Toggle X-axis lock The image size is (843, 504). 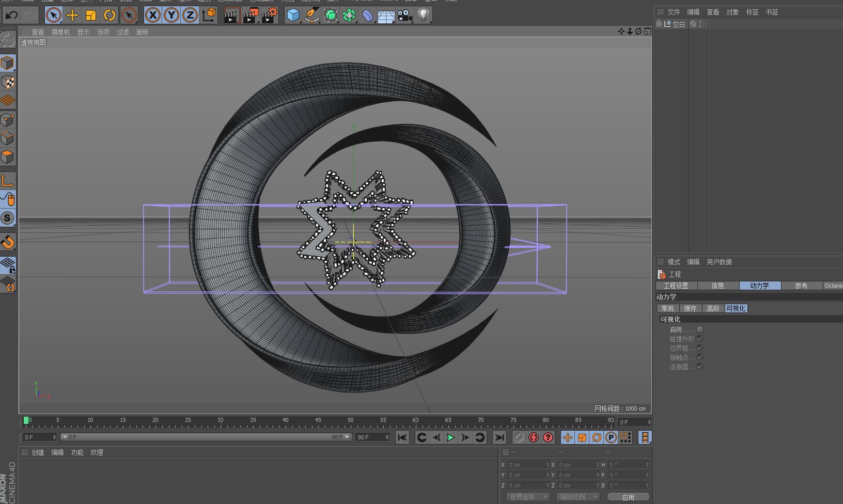152,15
